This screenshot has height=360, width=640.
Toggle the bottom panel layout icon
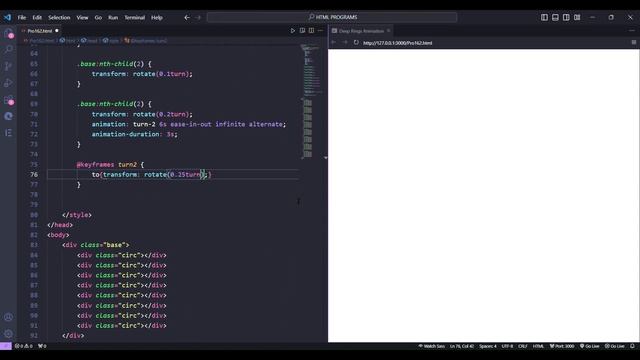[555, 18]
